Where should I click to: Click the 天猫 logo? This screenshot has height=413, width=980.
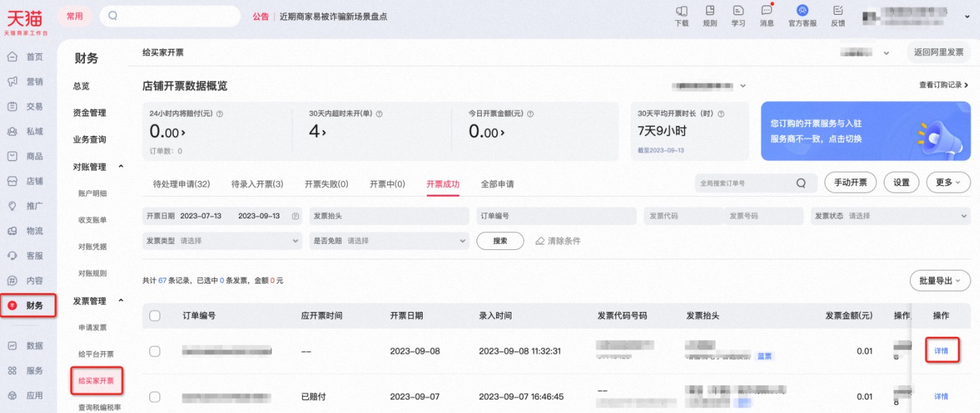(25, 22)
